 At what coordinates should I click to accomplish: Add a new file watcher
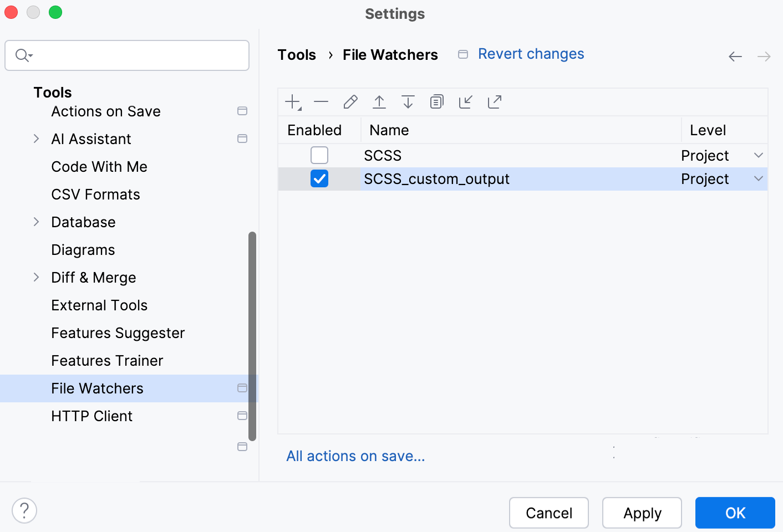[292, 101]
